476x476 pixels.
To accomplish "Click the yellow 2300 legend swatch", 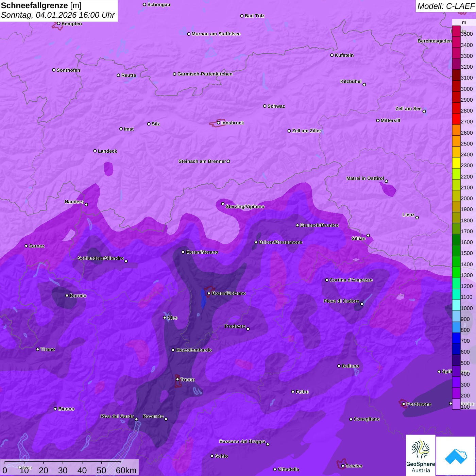I will point(456,163).
